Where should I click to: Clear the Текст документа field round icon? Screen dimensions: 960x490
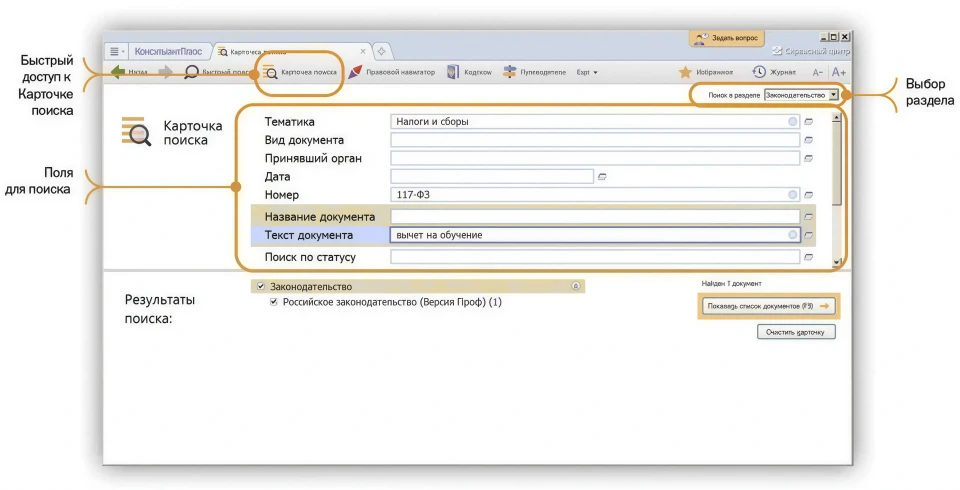click(x=792, y=235)
